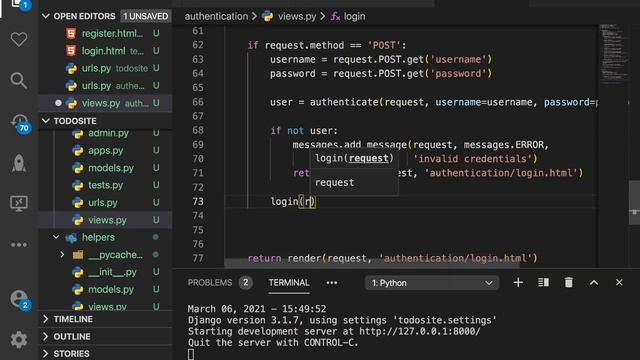Open the Remote Explorer monitor icon
Image resolution: width=640 pixels, height=360 pixels.
(x=19, y=203)
